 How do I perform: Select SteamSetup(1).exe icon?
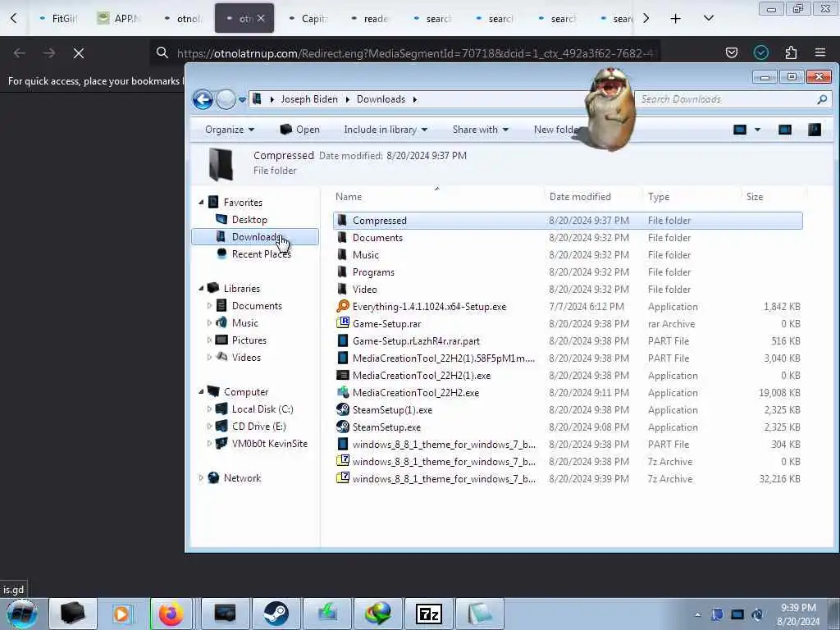click(342, 410)
